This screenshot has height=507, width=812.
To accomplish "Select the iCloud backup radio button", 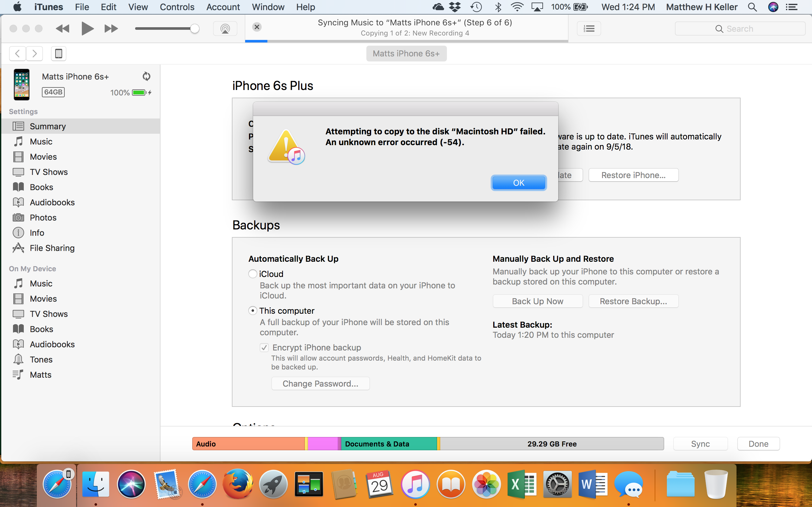I will (x=253, y=274).
